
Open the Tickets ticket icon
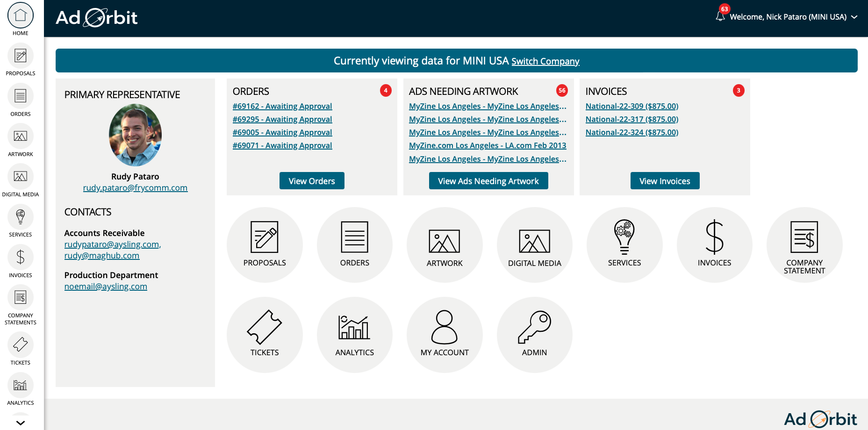(265, 329)
